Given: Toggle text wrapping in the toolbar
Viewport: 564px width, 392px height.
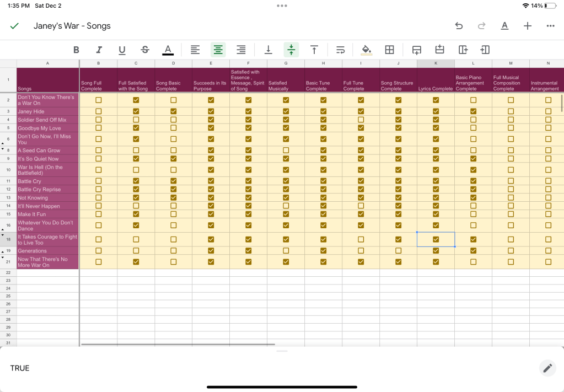Looking at the screenshot, I should [341, 50].
